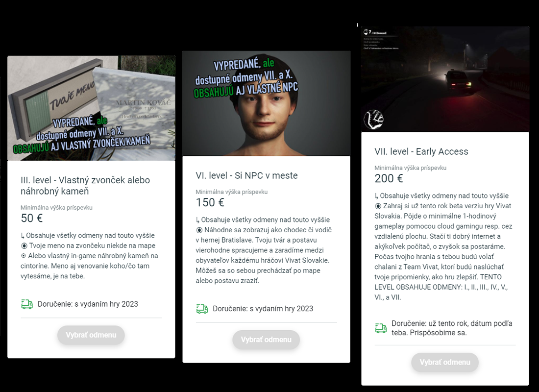Click the delivery truck icon in VII. level card
Image resolution: width=539 pixels, height=392 pixels.
coord(381,328)
